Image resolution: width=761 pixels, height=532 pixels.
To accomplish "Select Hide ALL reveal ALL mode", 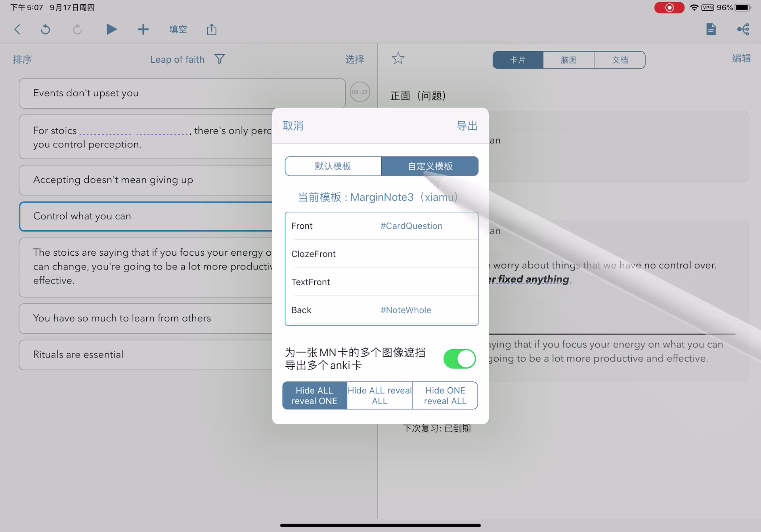I will tap(379, 395).
